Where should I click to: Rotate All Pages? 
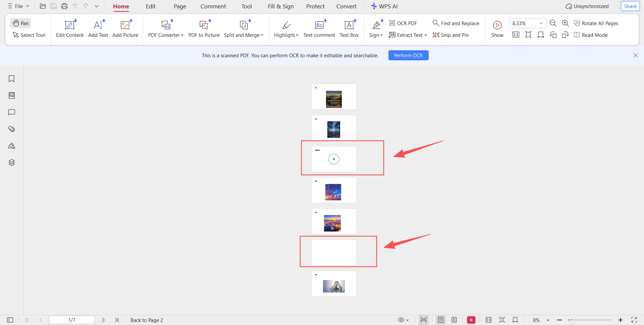596,23
